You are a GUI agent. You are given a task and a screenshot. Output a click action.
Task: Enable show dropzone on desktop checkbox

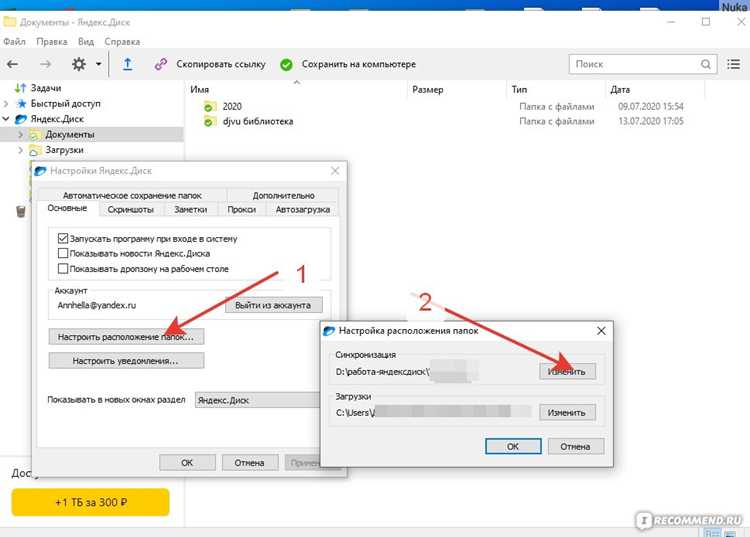(63, 268)
